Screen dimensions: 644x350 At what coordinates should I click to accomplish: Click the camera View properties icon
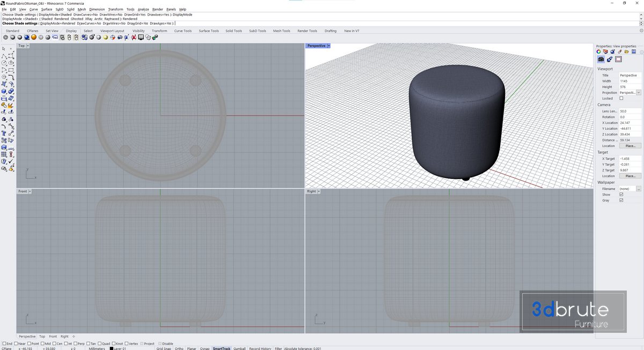(x=601, y=59)
